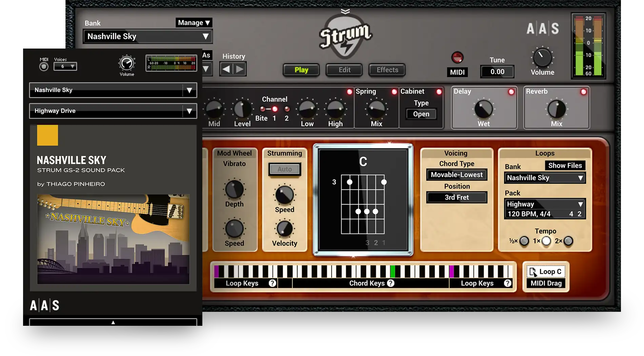
Task: Toggle the Spring reverb on/off LED
Action: [x=394, y=92]
